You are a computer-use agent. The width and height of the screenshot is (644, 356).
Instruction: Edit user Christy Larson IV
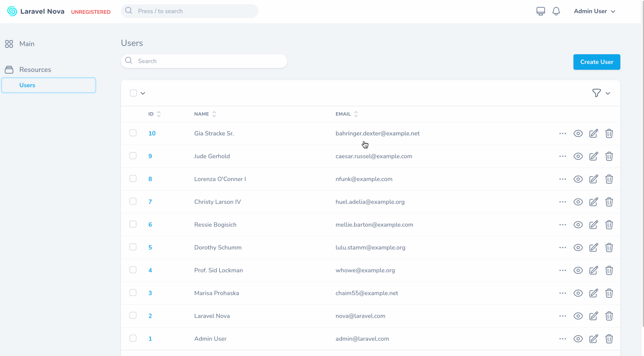594,202
